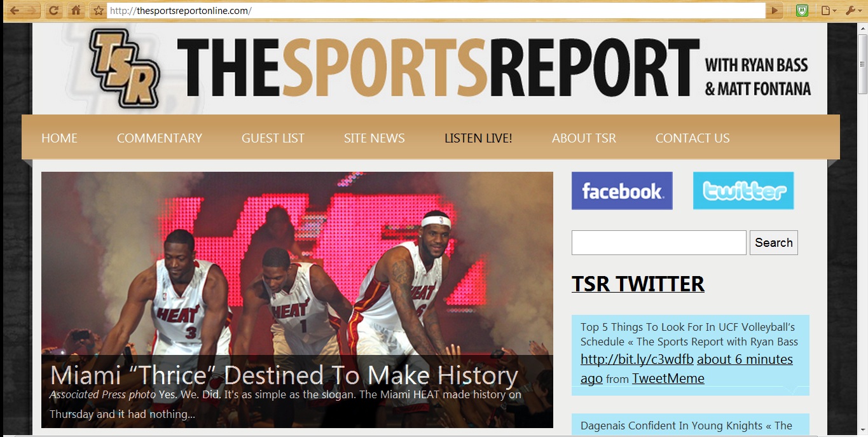The height and width of the screenshot is (437, 868).
Task: Click the 'Top 5 Things To Look For' tweet text
Action: tap(689, 335)
